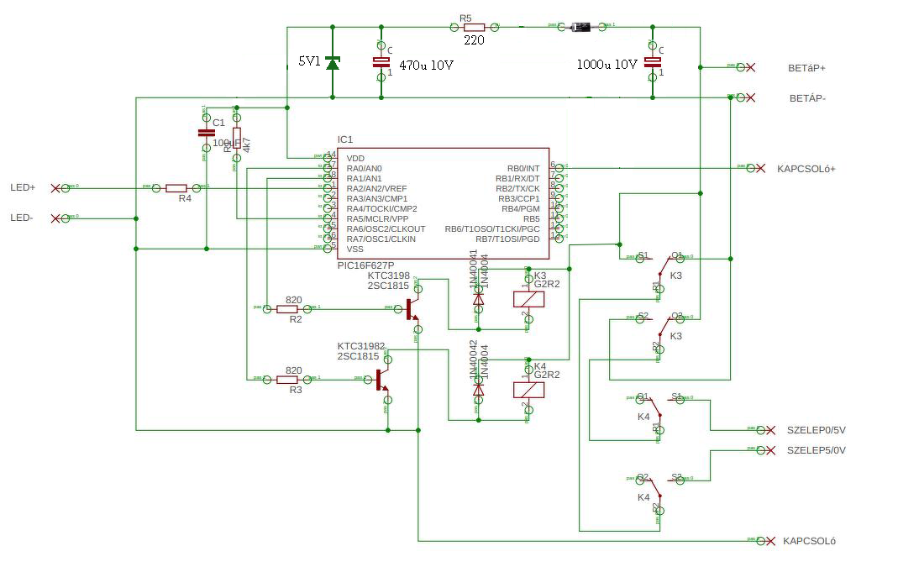898x588 pixels.
Task: Click the series diode right of R5
Action: 582,26
